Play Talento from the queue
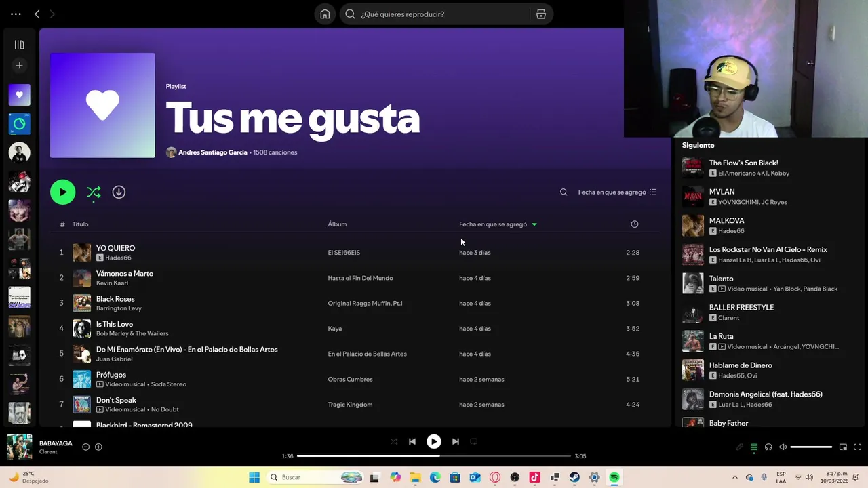Viewport: 868px width, 488px height. [721, 279]
